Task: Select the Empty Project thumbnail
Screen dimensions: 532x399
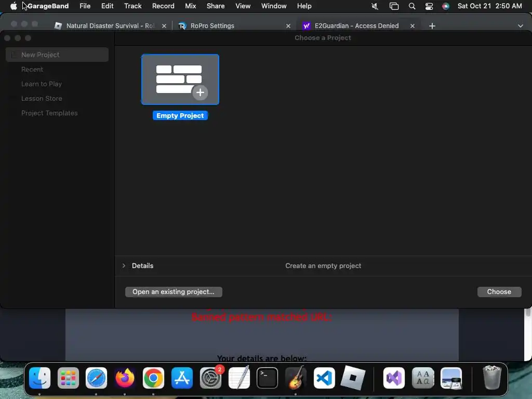Action: coord(180,79)
